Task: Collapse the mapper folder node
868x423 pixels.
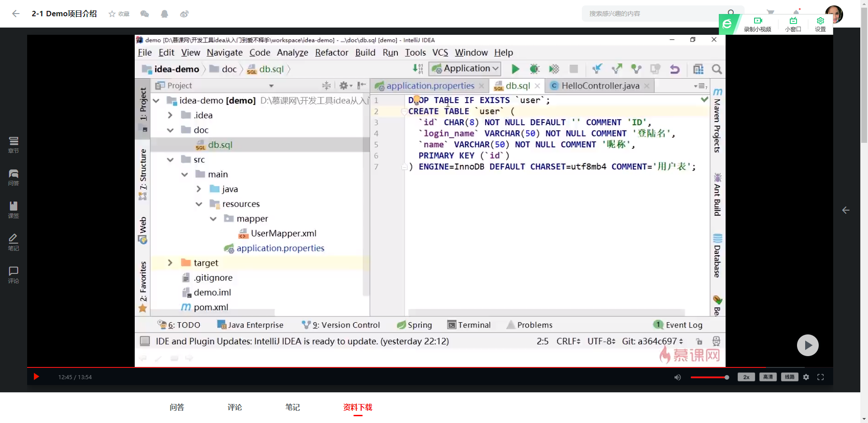Action: coord(213,219)
